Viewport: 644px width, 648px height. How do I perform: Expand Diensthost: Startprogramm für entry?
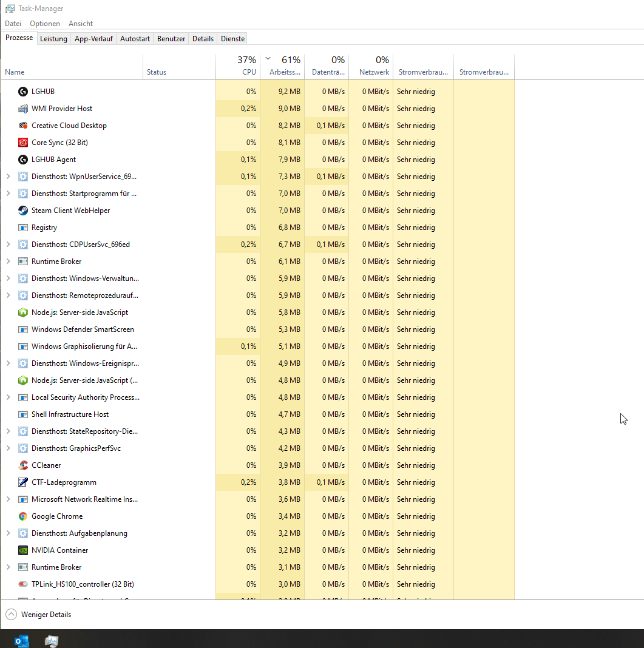click(x=8, y=194)
